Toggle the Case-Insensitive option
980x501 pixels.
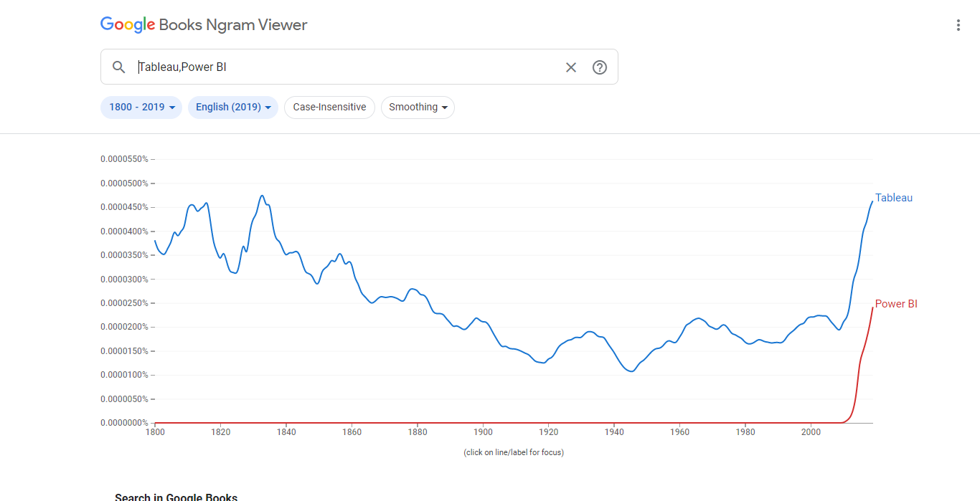click(329, 108)
